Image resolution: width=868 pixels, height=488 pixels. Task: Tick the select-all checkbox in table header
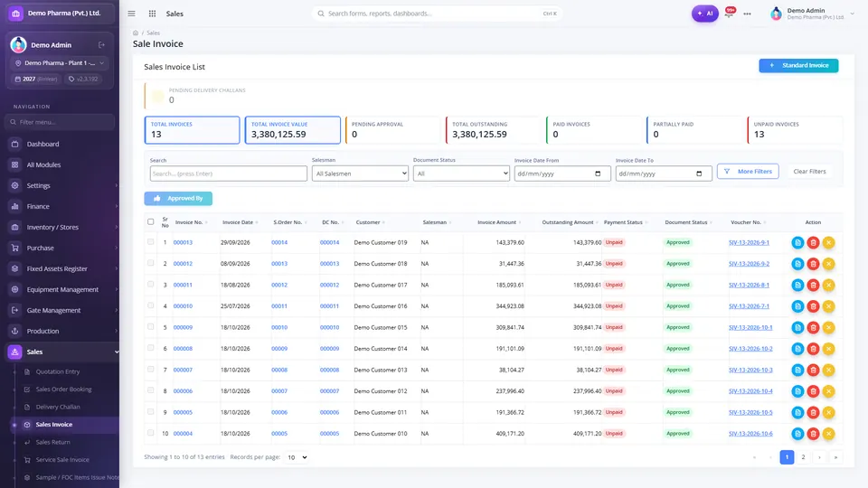151,222
